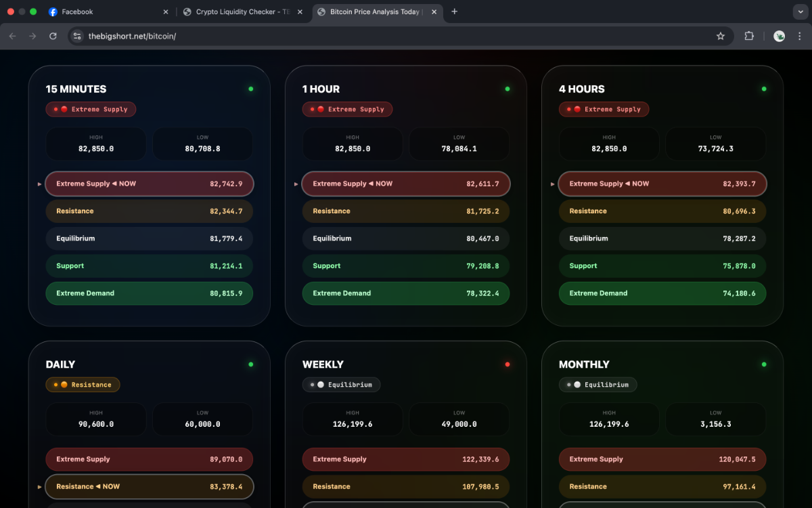Click the green status dot on 4 HOURS card
812x508 pixels.
pyautogui.click(x=764, y=89)
